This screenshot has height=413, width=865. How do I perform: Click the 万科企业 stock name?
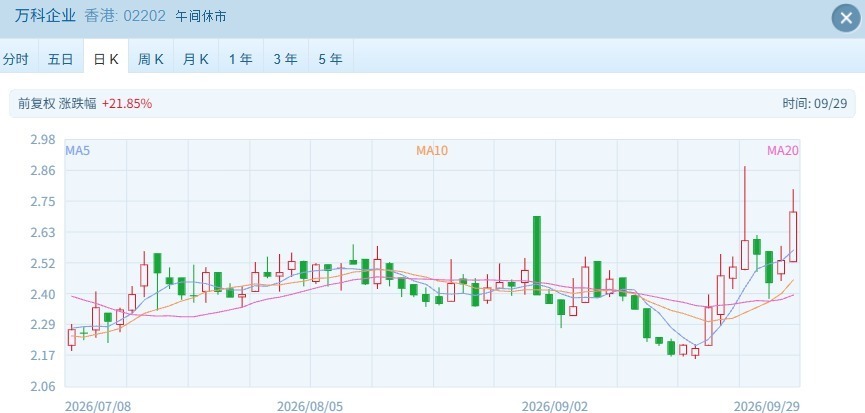45,16
